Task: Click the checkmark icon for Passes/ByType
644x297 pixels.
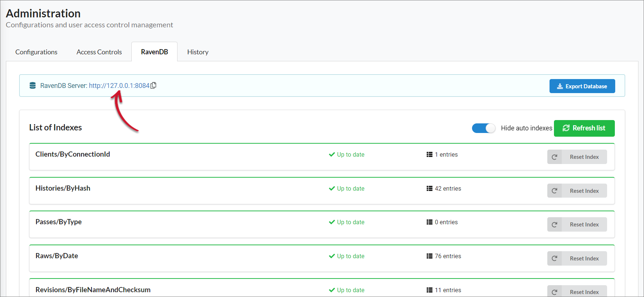Action: tap(332, 222)
